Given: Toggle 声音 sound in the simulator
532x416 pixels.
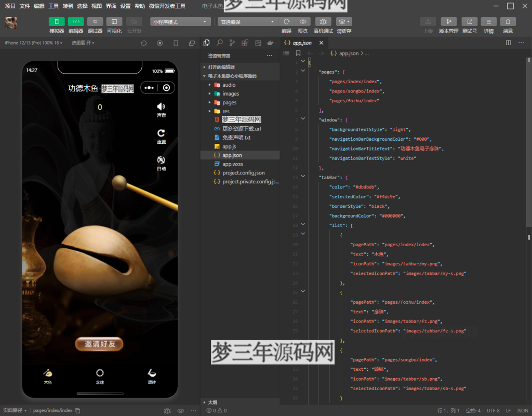Looking at the screenshot, I should [x=161, y=106].
